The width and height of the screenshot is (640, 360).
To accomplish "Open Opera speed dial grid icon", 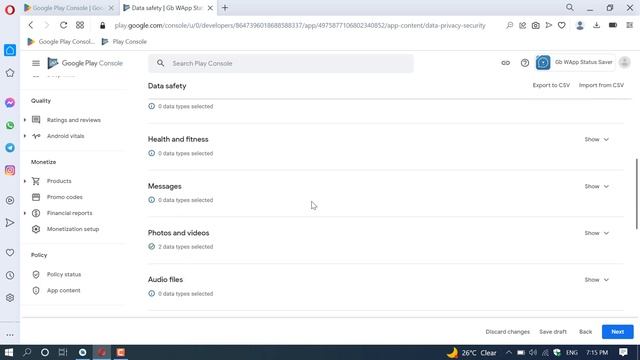I will click(x=80, y=25).
